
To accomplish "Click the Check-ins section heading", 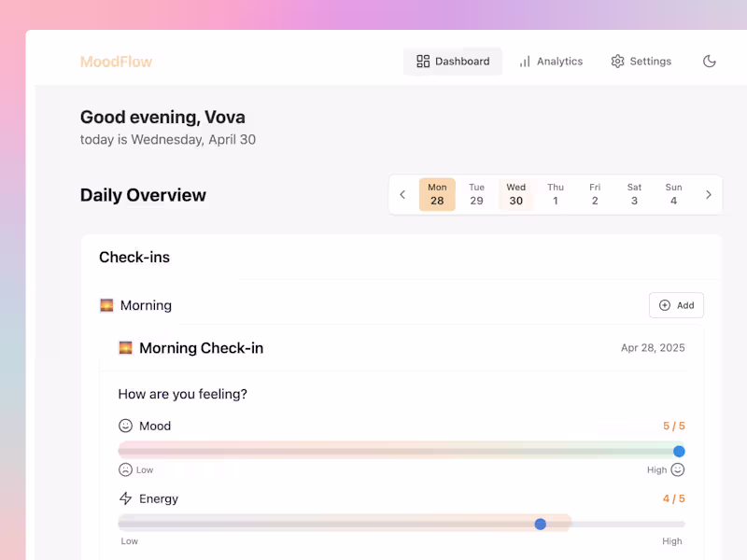I will [x=134, y=258].
